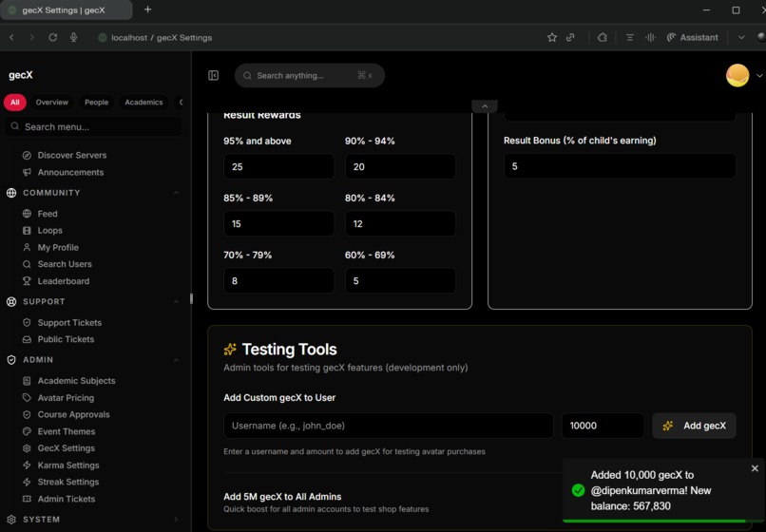766x532 pixels.
Task: Go back in browser history
Action: 11,38
